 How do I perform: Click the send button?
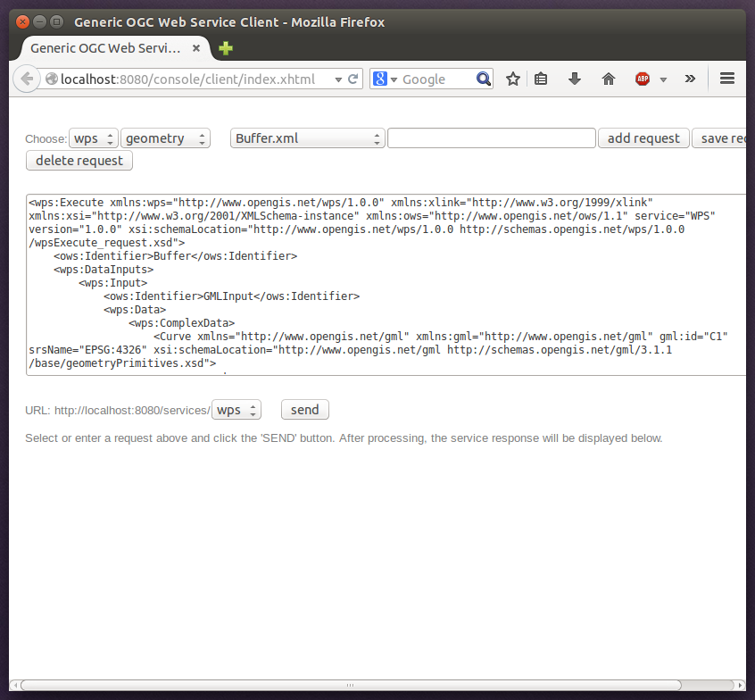[304, 409]
